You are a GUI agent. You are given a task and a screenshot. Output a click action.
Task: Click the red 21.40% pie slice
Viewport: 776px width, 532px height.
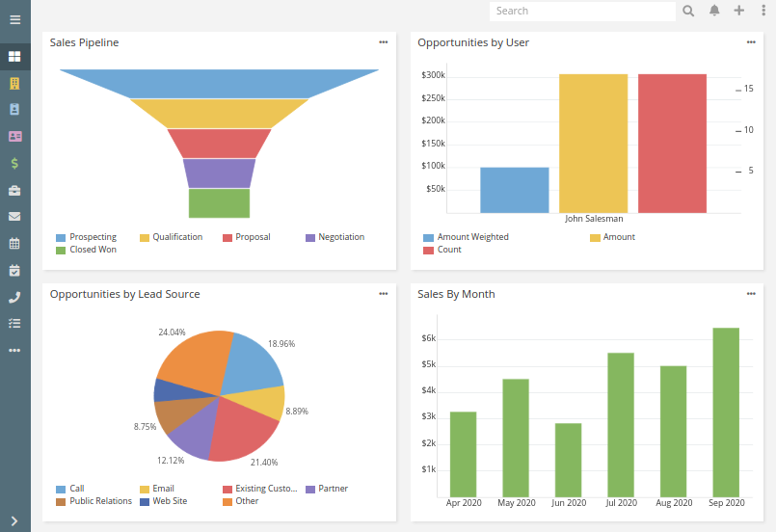click(x=243, y=431)
